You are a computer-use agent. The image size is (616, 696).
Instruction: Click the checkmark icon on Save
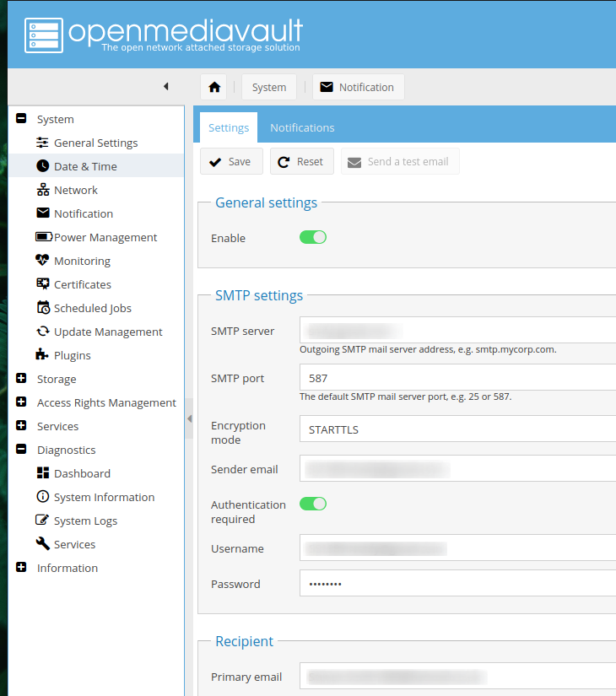pyautogui.click(x=215, y=162)
